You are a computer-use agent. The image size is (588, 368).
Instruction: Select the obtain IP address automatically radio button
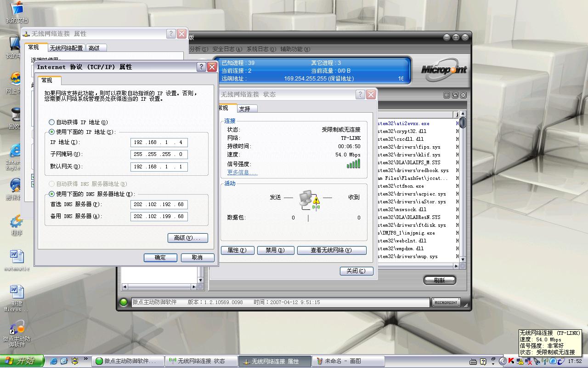coord(52,122)
